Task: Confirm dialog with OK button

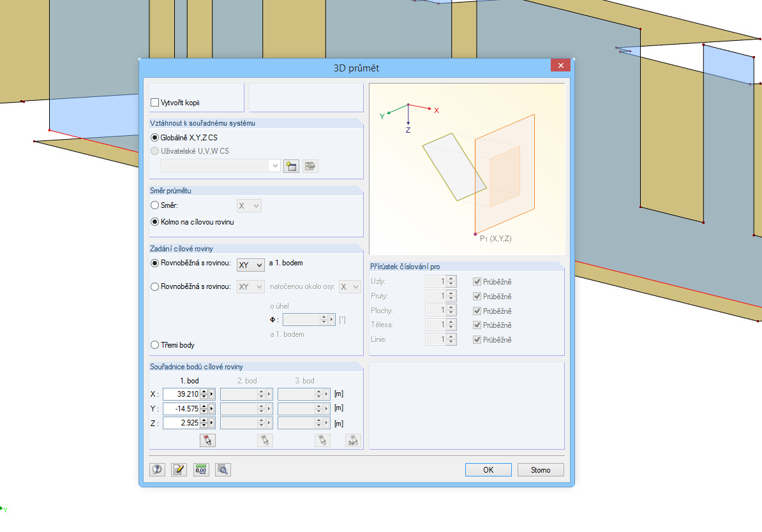Action: [488, 470]
